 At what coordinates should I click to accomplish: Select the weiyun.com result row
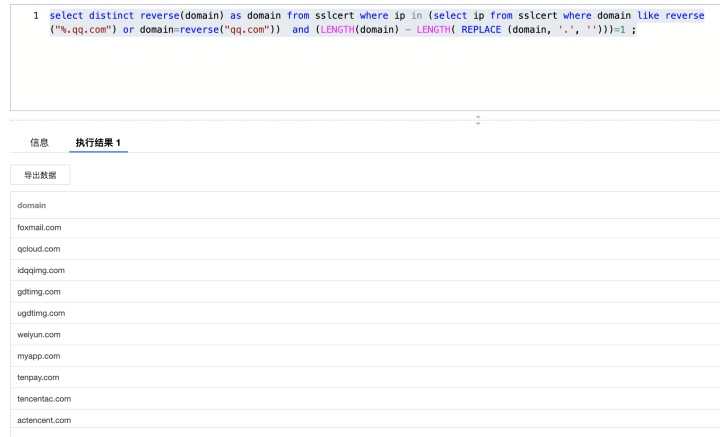click(x=365, y=335)
